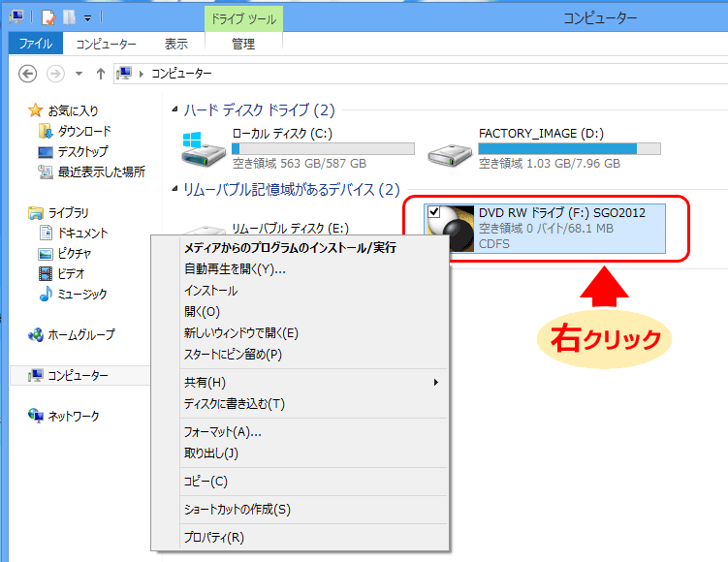
Task: Open ダウンロード folder in sidebar
Action: click(84, 132)
